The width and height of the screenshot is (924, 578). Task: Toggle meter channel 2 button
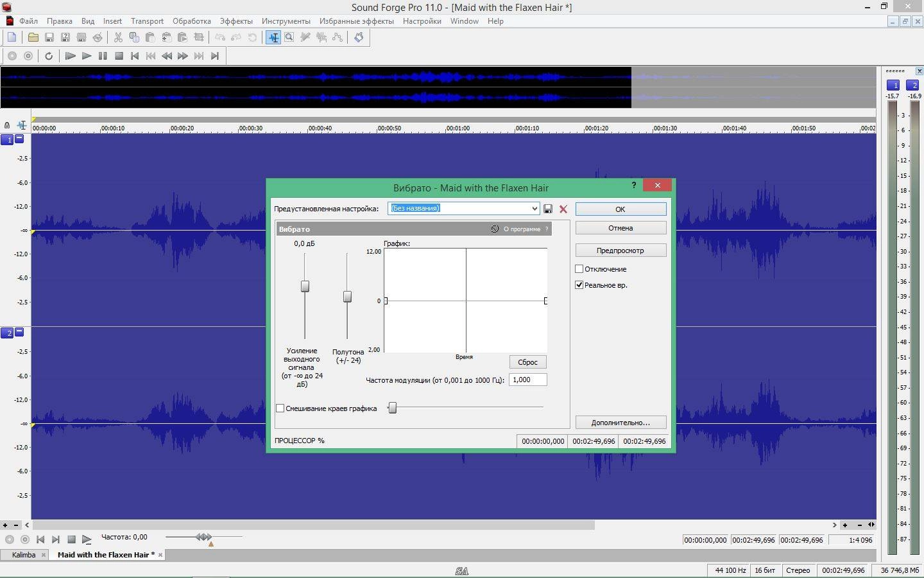pos(912,85)
